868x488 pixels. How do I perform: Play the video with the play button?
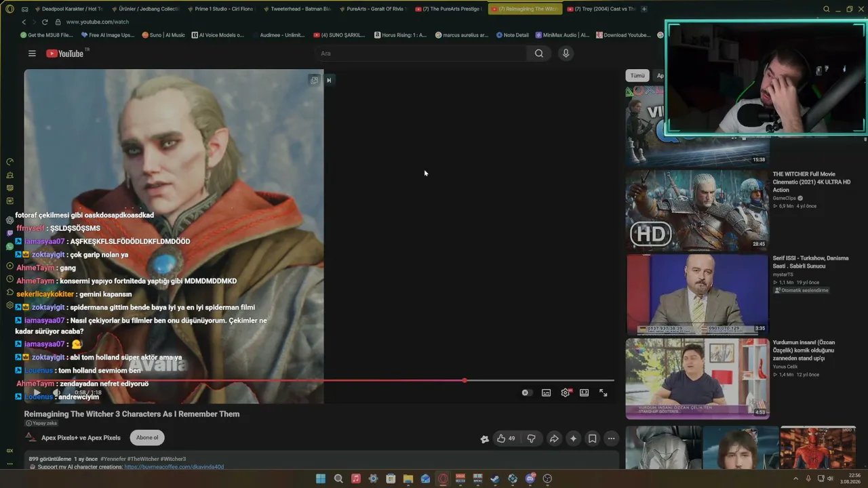tap(36, 392)
